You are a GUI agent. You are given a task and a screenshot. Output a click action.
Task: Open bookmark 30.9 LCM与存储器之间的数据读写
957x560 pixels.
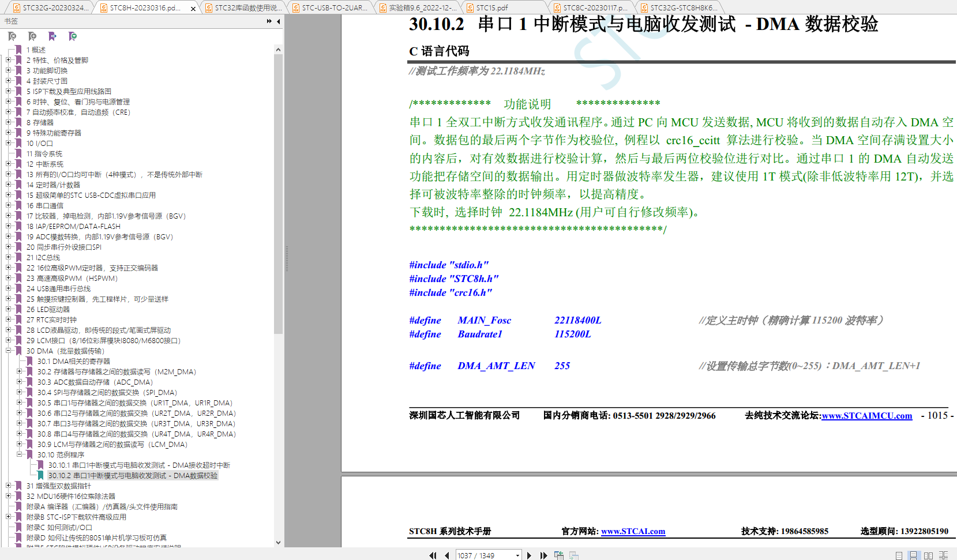pos(112,444)
